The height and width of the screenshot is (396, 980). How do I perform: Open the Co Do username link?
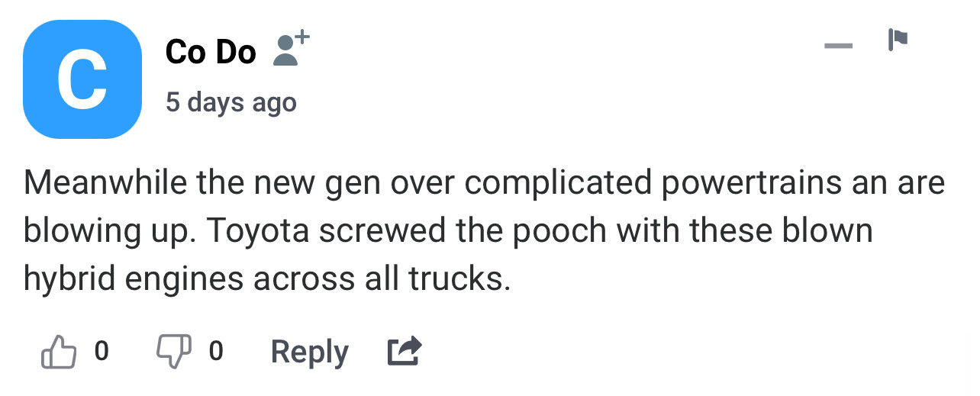211,52
